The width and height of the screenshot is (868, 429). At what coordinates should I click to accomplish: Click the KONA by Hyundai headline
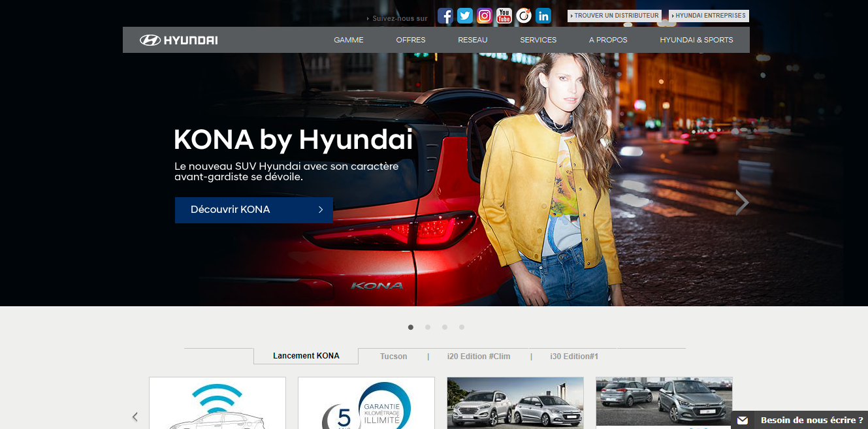(x=293, y=140)
